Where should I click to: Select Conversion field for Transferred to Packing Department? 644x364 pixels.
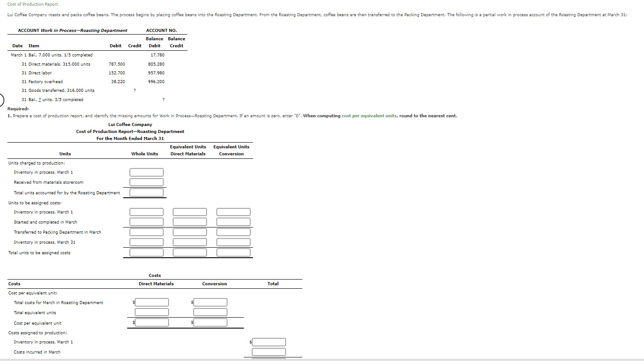tap(233, 232)
